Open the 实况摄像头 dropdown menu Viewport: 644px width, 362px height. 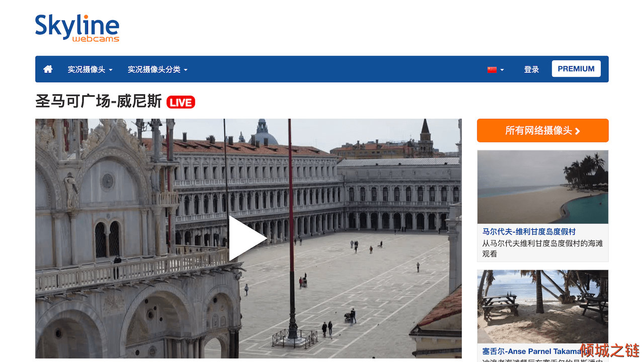pos(90,69)
